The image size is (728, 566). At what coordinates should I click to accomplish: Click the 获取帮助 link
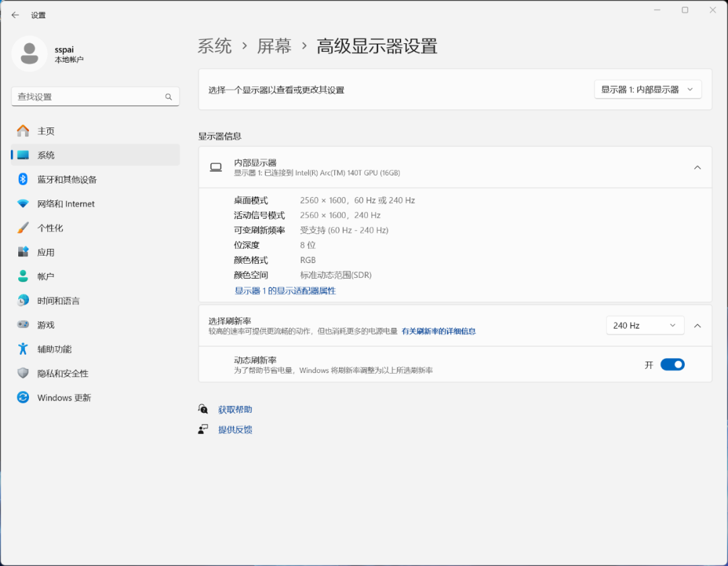[x=235, y=409]
